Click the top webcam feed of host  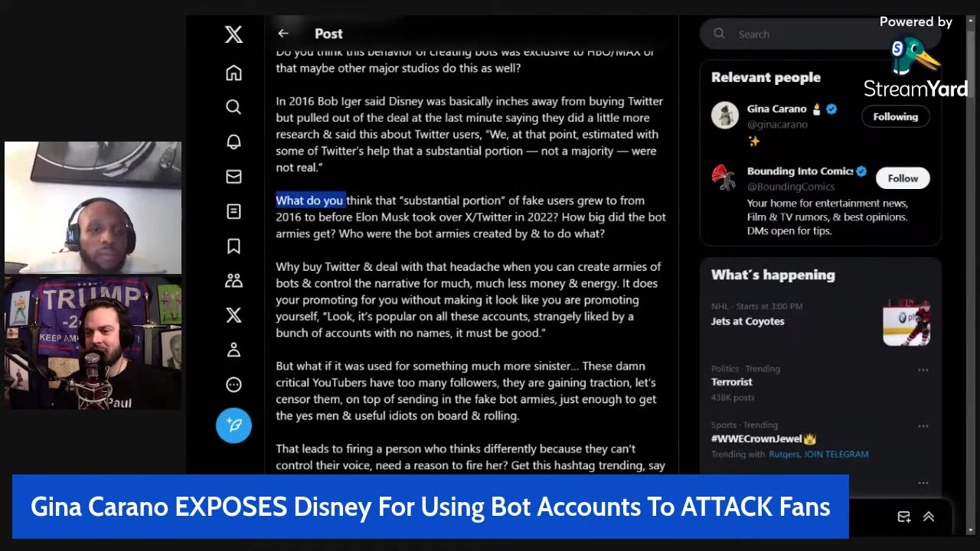pyautogui.click(x=93, y=207)
